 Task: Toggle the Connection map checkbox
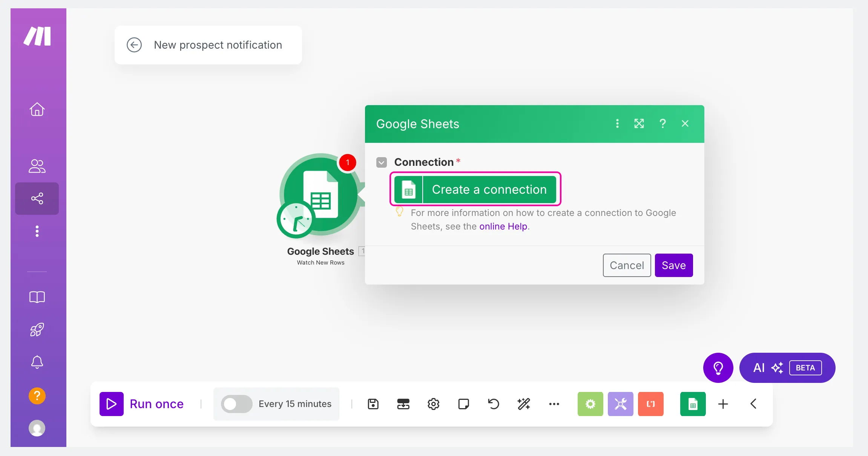tap(382, 162)
